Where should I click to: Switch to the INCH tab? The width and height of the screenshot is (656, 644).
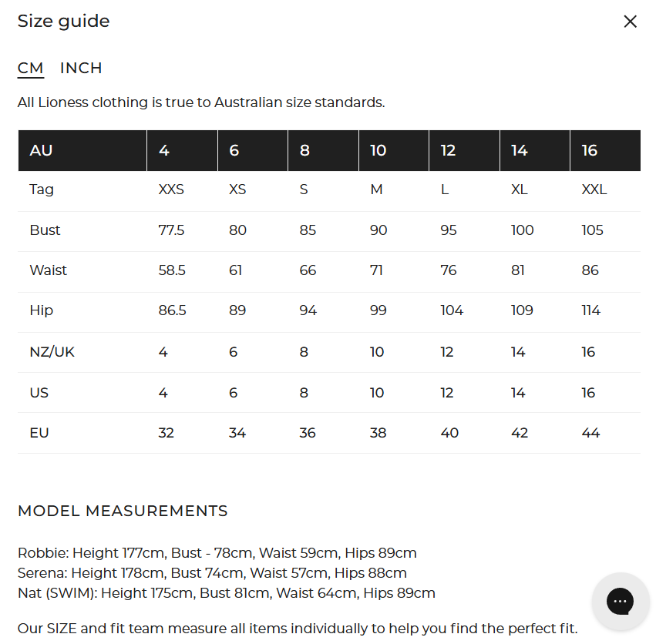(x=81, y=68)
